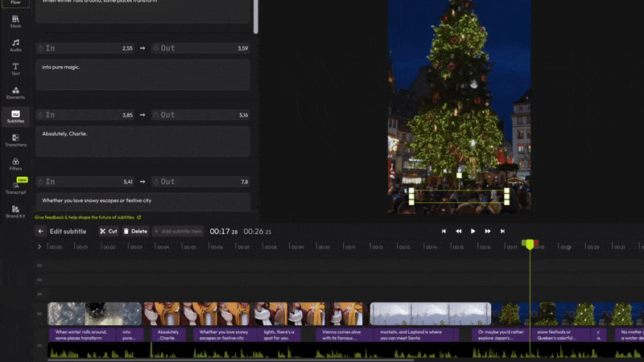Edit the "Absolutely, Charlie." subtitle text field

pyautogui.click(x=145, y=141)
